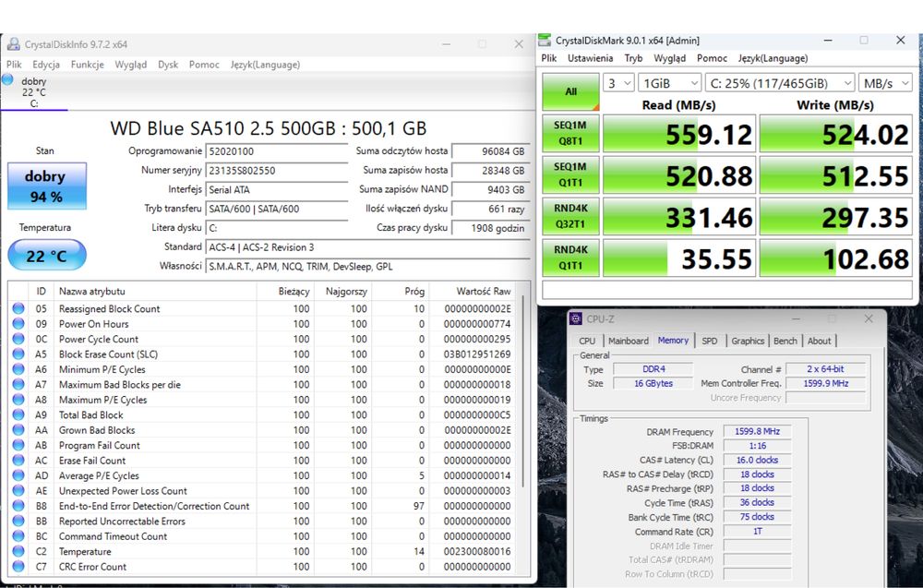Click status orb for Erase Fail Count
The image size is (923, 588).
click(18, 461)
